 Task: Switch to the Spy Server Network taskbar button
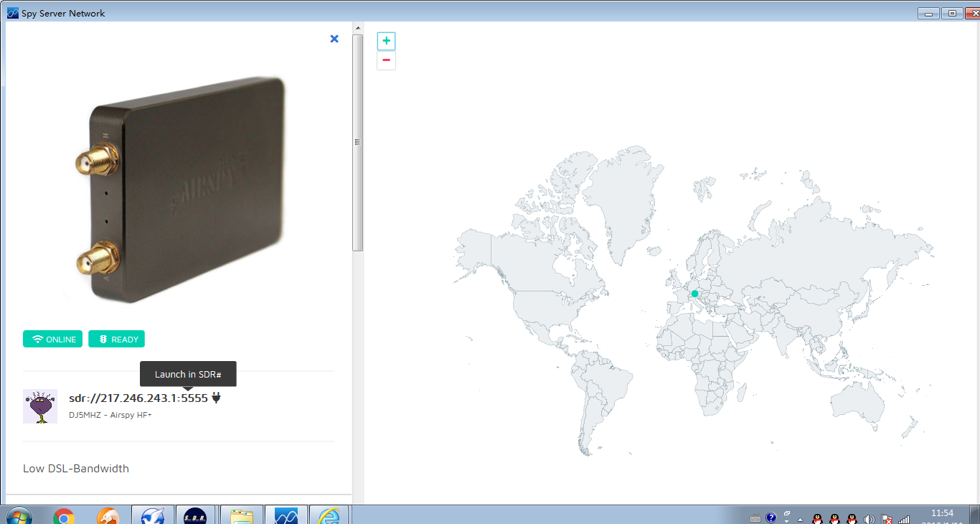pyautogui.click(x=286, y=515)
